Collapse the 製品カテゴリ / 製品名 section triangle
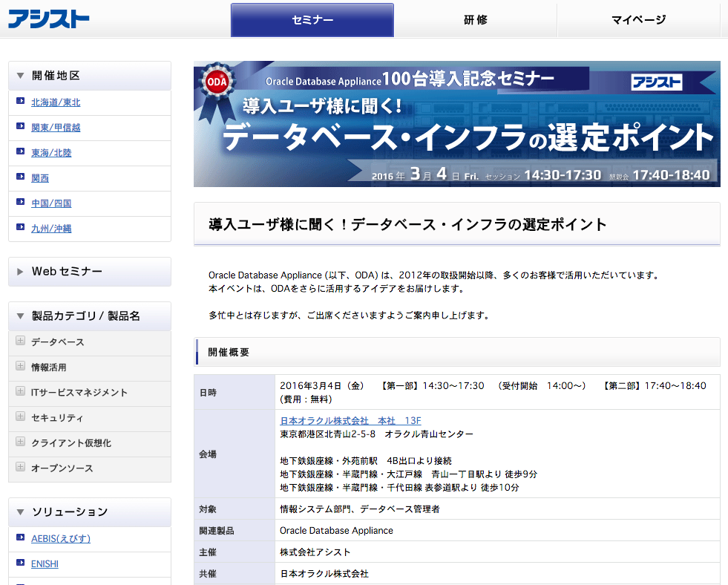 21,316
